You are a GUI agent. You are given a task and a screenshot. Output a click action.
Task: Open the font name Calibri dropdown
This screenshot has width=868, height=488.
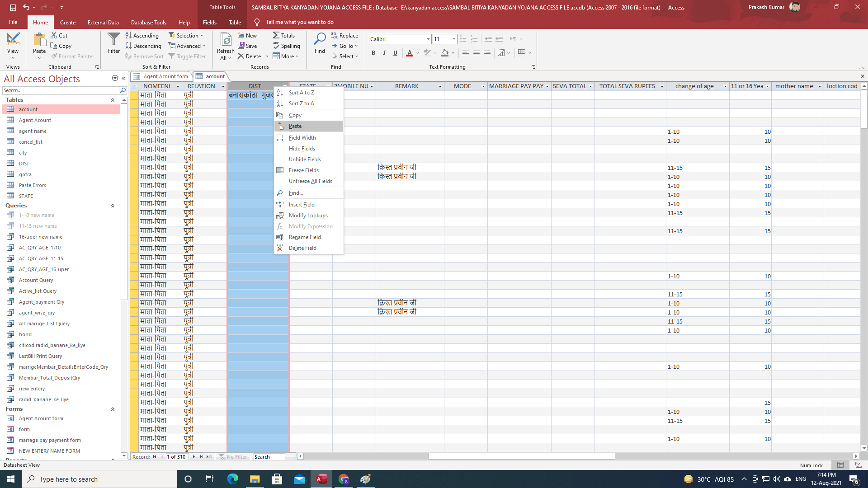[x=428, y=39]
